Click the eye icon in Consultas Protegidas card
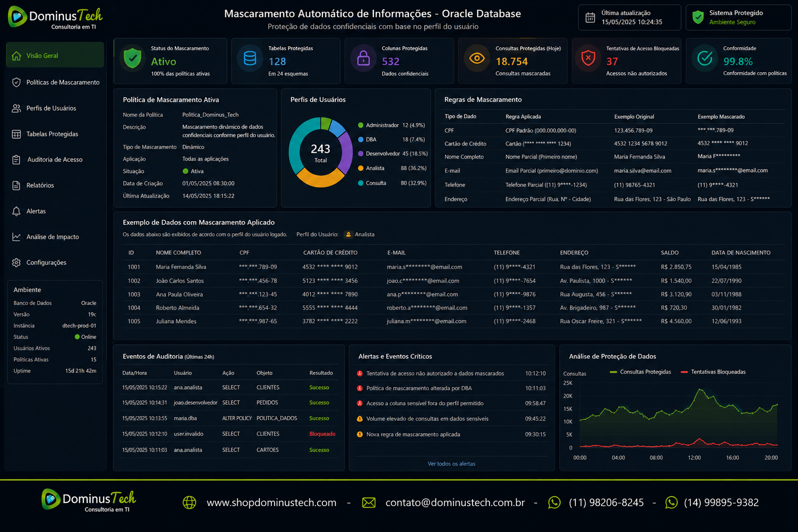 (477, 59)
